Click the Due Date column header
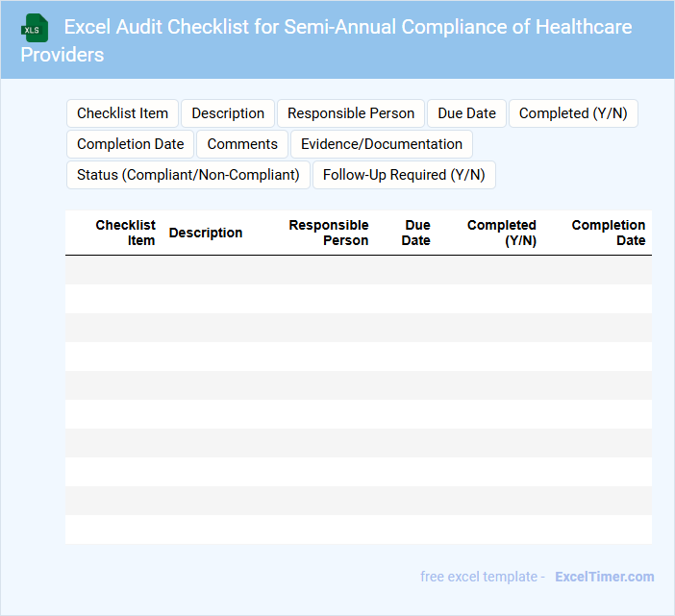Screen dimensions: 675x616 point(416,233)
